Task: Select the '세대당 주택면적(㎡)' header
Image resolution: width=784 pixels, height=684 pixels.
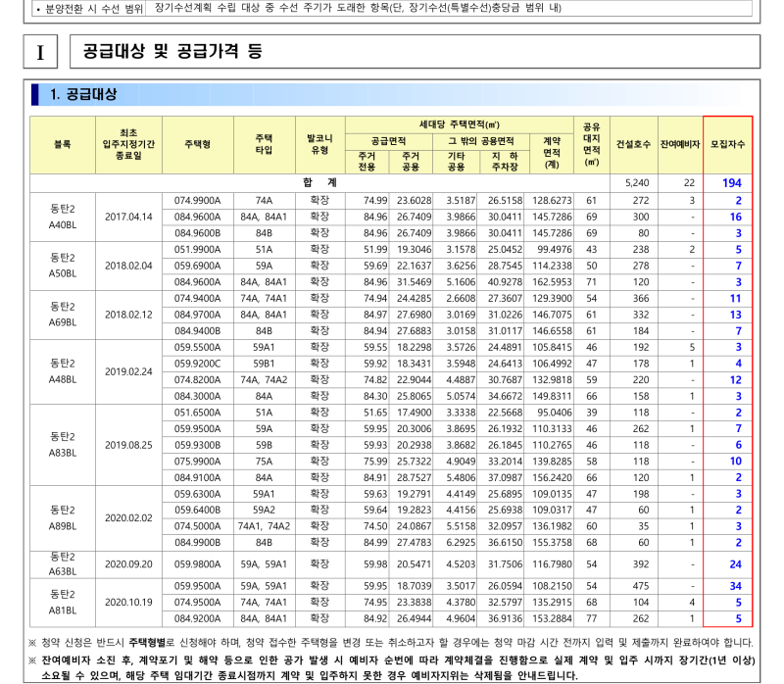Action: pyautogui.click(x=459, y=124)
